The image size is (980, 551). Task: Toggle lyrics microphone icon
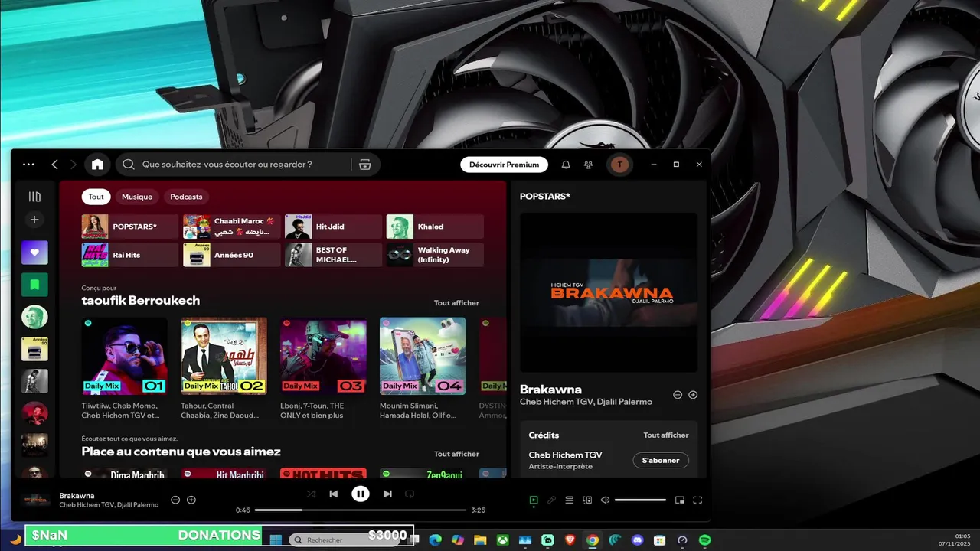click(x=551, y=500)
